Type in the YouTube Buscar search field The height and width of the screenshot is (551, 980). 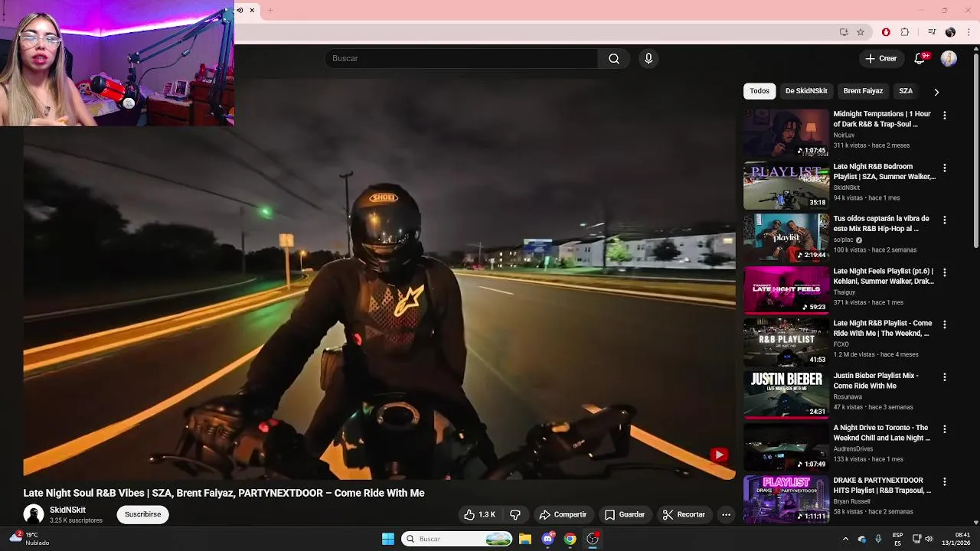(462, 59)
